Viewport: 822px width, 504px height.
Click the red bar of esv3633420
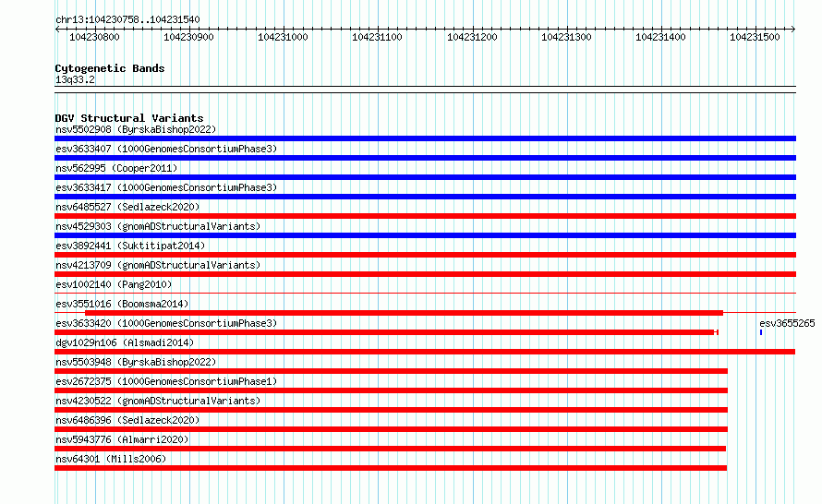(386, 332)
